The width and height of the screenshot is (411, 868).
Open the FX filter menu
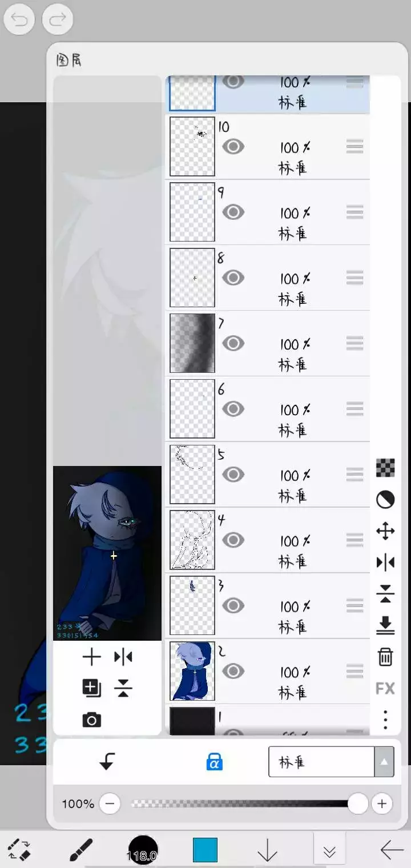pyautogui.click(x=385, y=688)
